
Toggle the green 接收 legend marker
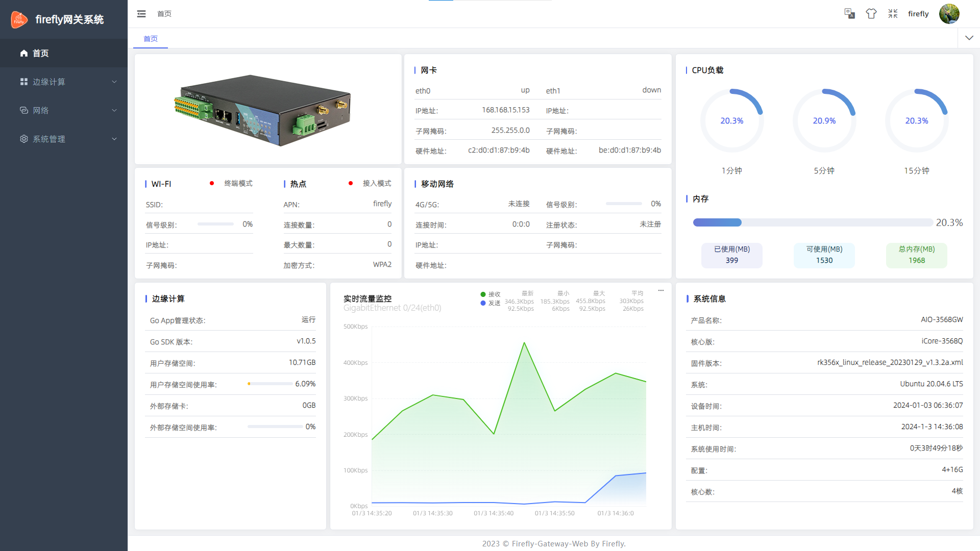point(483,294)
